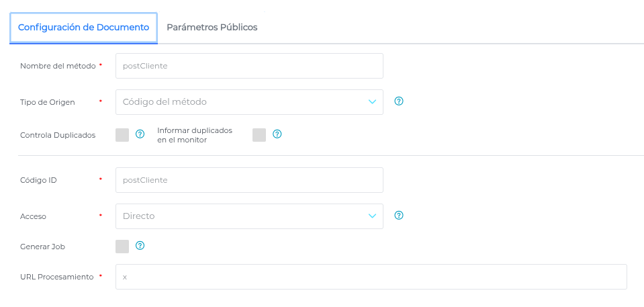Select the Configuración de Documento tab

coord(83,28)
